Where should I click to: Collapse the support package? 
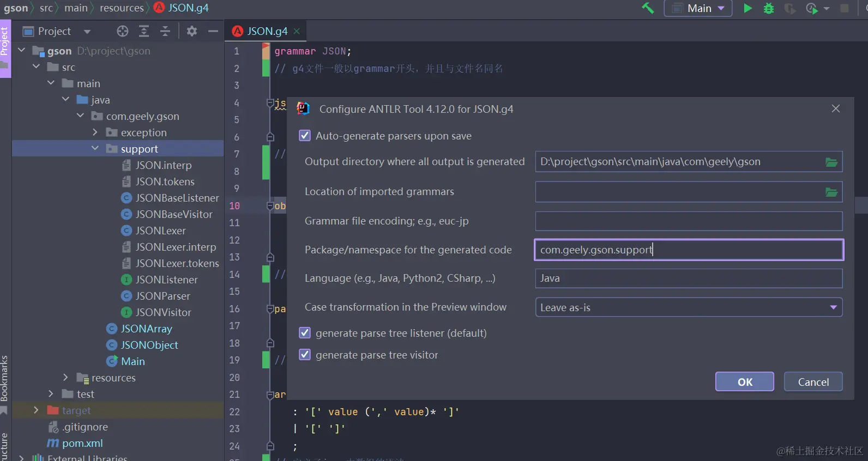[x=95, y=148]
